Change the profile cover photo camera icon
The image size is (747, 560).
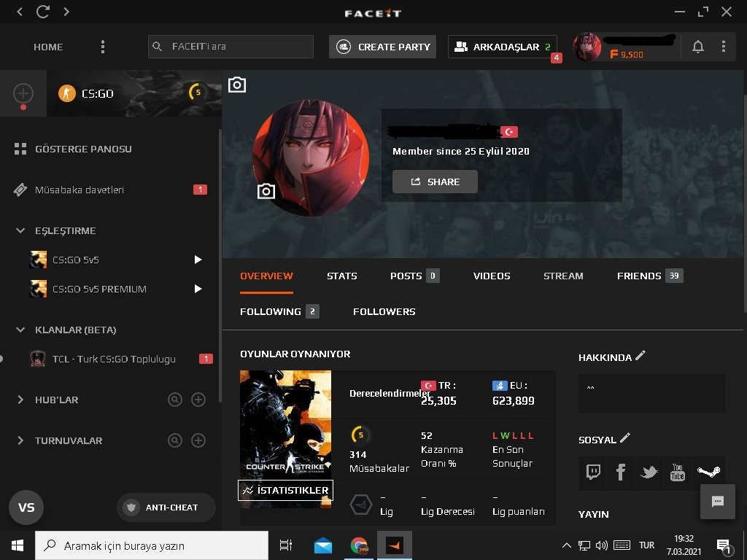(237, 85)
